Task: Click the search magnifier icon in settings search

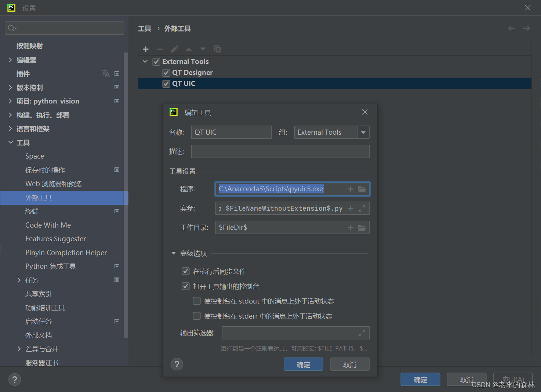Action: point(12,28)
